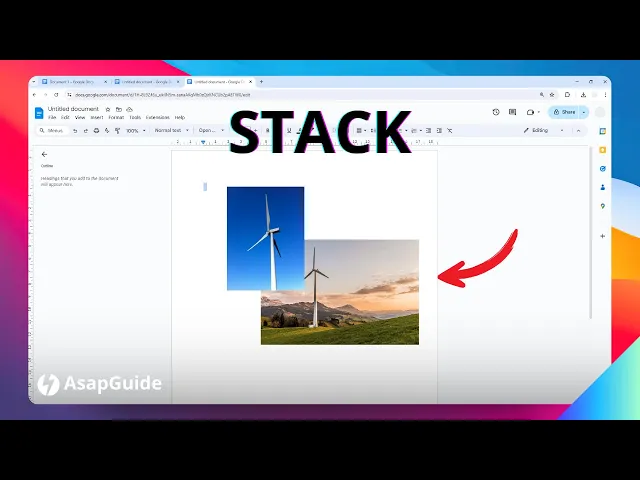Expand the Normal text style dropdown

[x=169, y=130]
